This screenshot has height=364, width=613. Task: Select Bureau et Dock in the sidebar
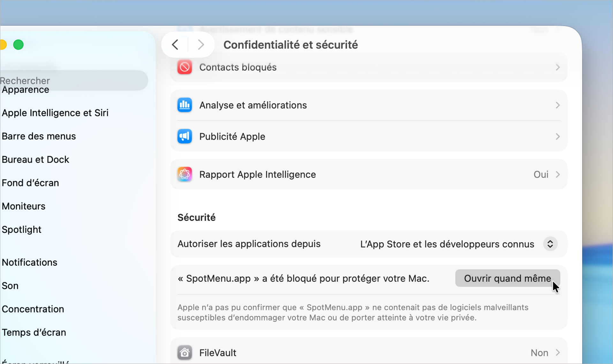[x=35, y=159]
